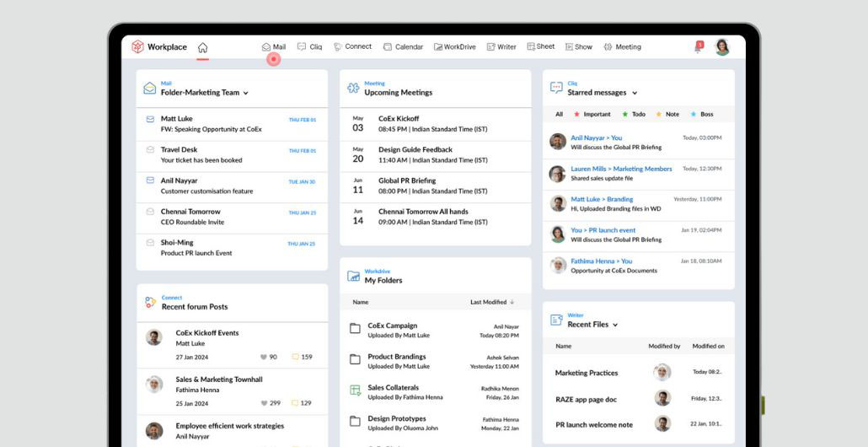Open the Fathima Henna > You link

point(601,261)
